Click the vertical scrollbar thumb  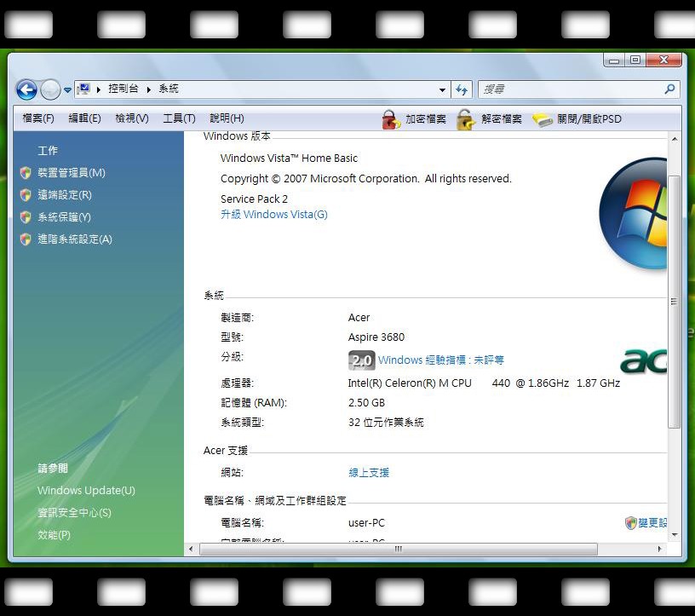click(x=675, y=302)
